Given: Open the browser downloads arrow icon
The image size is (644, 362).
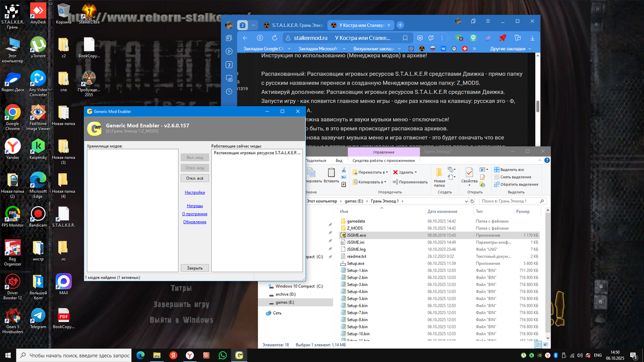Looking at the screenshot, I should coord(532,38).
